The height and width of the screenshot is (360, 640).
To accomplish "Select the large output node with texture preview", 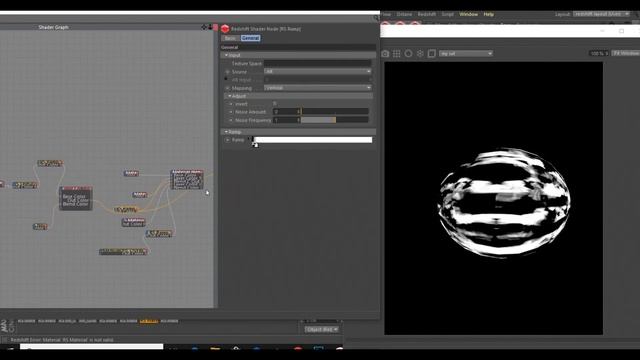I will (x=187, y=180).
